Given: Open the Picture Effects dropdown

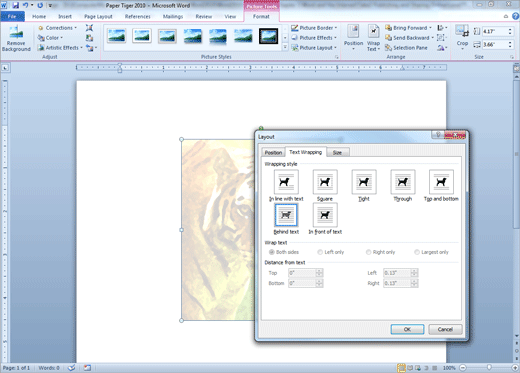Looking at the screenshot, I should click(x=314, y=38).
